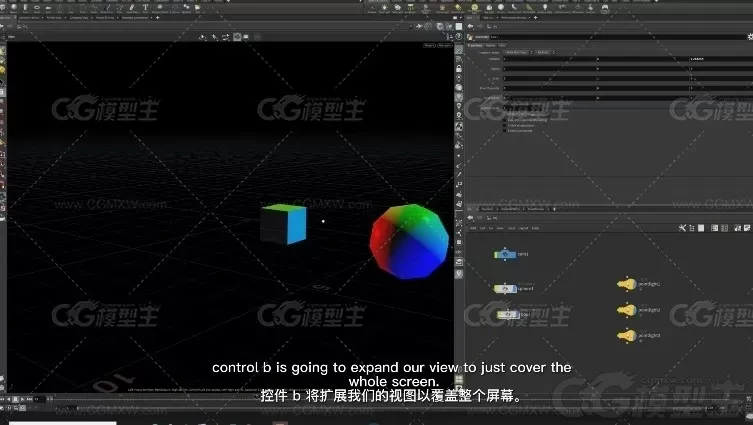Open the transform order Scale Rot Trans dropdown
This screenshot has width=753, height=425.
(518, 52)
